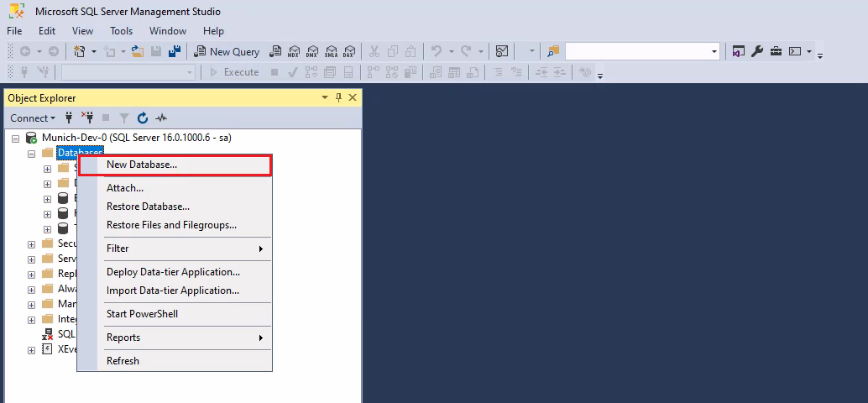Click the Connect plug icon in Object Explorer

[x=69, y=118]
